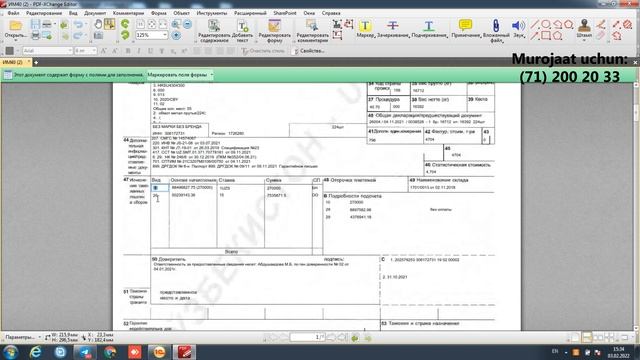
Task: Click the Zoom In magnifier icon
Action: click(x=176, y=24)
